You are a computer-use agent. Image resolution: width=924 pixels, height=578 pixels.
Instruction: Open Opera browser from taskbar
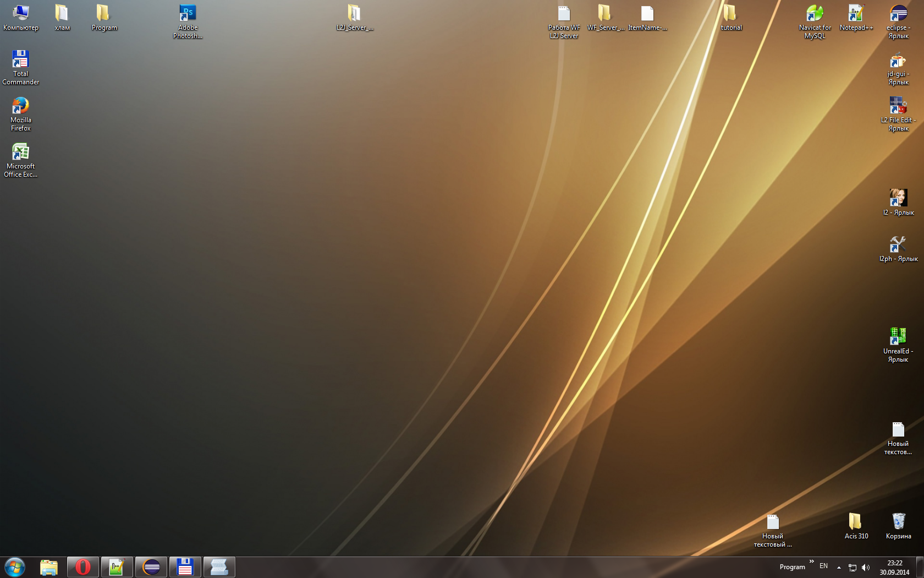[x=83, y=567]
